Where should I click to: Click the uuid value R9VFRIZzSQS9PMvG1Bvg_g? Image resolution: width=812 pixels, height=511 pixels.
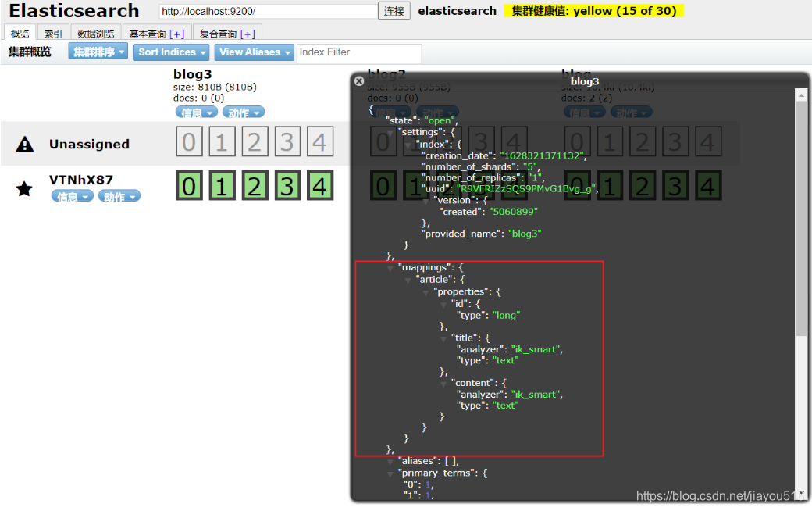[x=525, y=188]
